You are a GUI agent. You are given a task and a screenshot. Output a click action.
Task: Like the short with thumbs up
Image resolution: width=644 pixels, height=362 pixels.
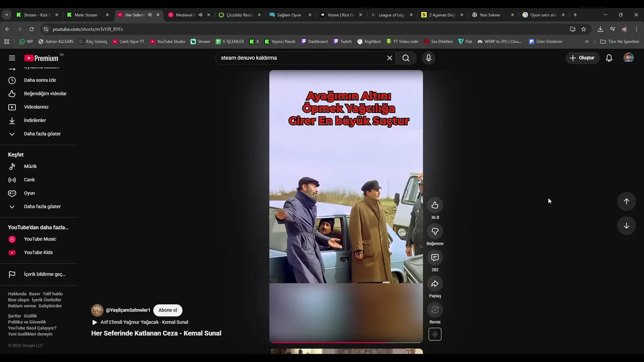point(435,205)
